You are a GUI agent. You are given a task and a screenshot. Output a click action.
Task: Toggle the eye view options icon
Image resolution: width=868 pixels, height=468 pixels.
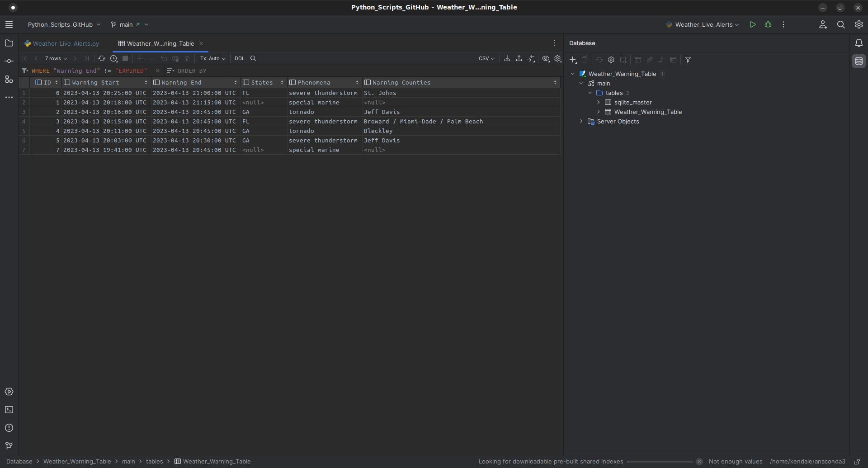[x=546, y=58]
